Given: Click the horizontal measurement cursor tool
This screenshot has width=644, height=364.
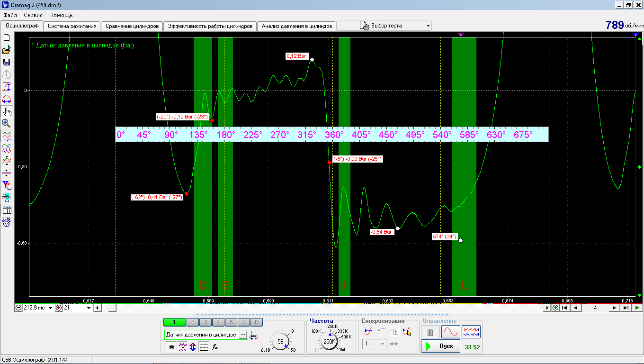Looking at the screenshot, I should [7, 100].
